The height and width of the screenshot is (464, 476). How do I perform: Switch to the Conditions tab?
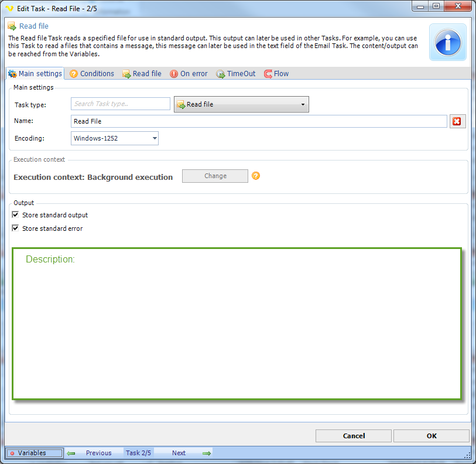[x=91, y=74]
